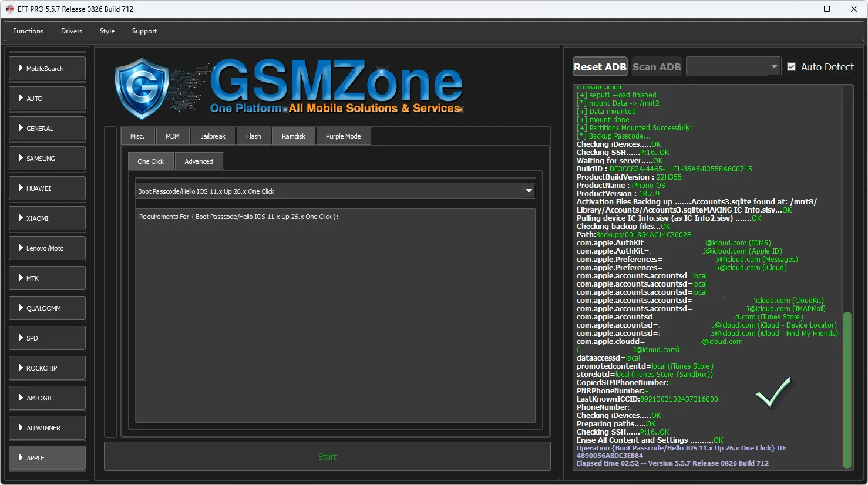Open the Drivers menu
The image size is (868, 485).
[x=72, y=31]
